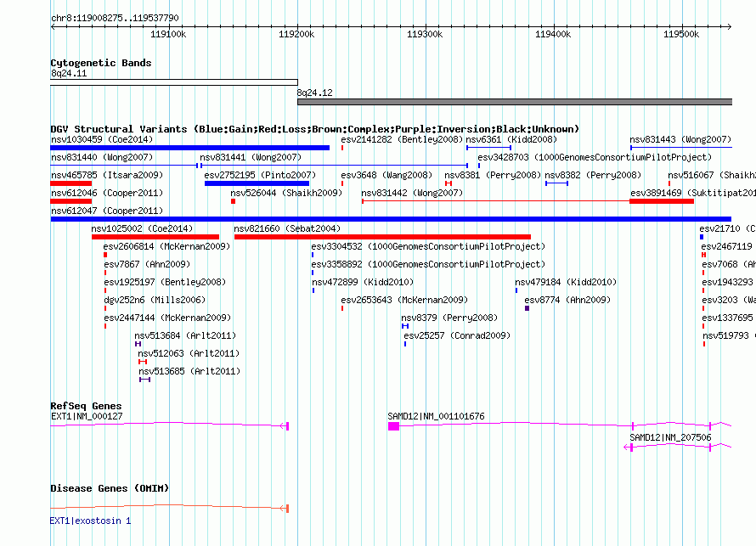The height and width of the screenshot is (546, 756).
Task: Click the Disease Genes (OMIM) track title
Action: [x=110, y=488]
